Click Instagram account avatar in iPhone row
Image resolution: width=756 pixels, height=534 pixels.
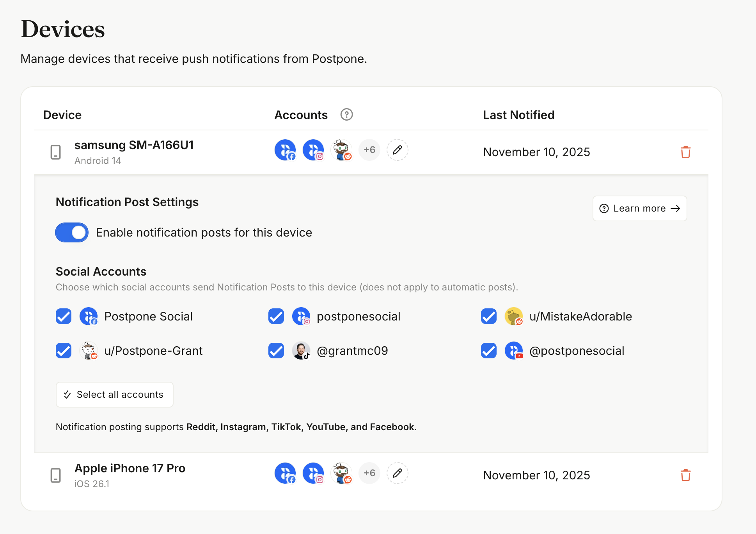313,473
